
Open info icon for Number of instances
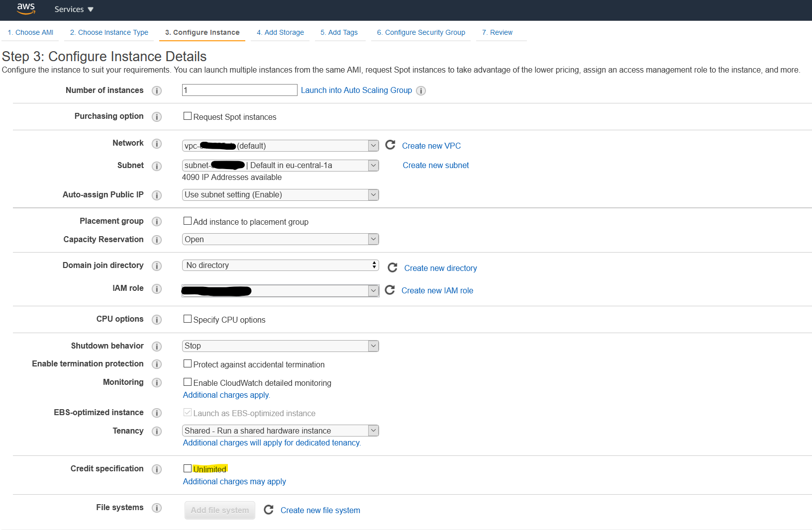(x=157, y=90)
